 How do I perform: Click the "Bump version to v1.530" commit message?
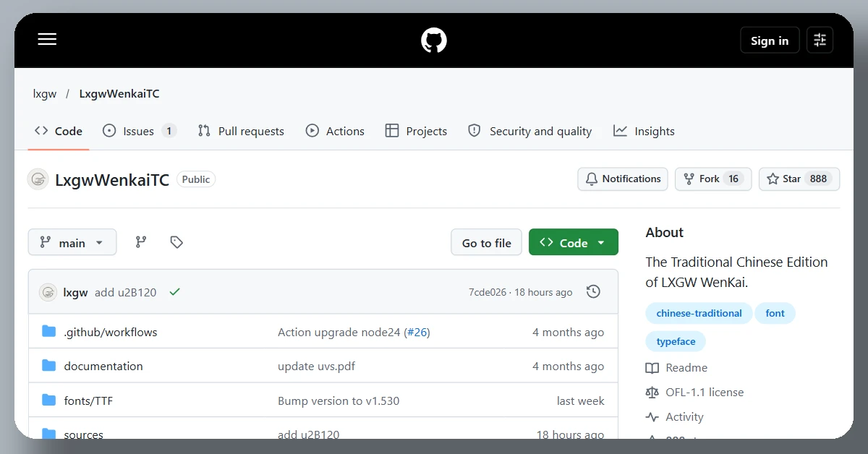pyautogui.click(x=339, y=401)
